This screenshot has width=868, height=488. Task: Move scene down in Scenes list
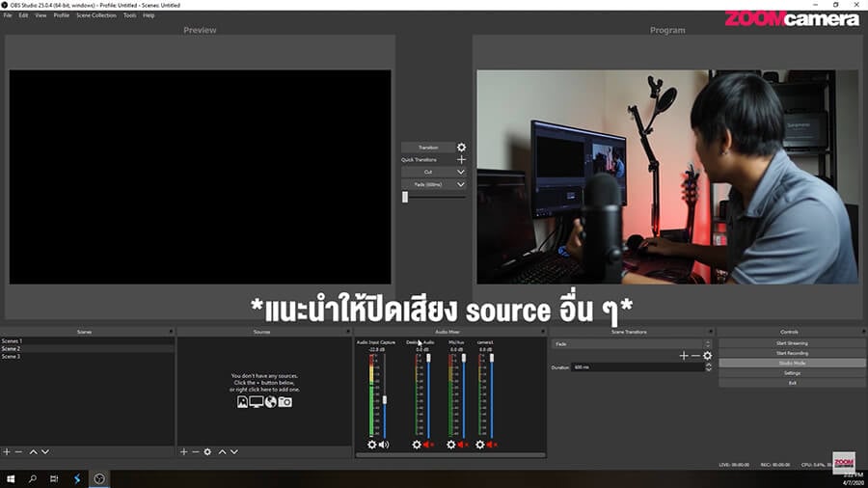(45, 452)
